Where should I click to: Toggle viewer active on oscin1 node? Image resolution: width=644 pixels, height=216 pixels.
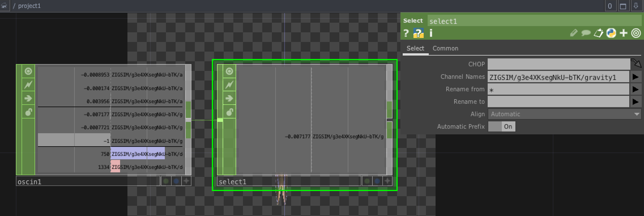(28, 71)
